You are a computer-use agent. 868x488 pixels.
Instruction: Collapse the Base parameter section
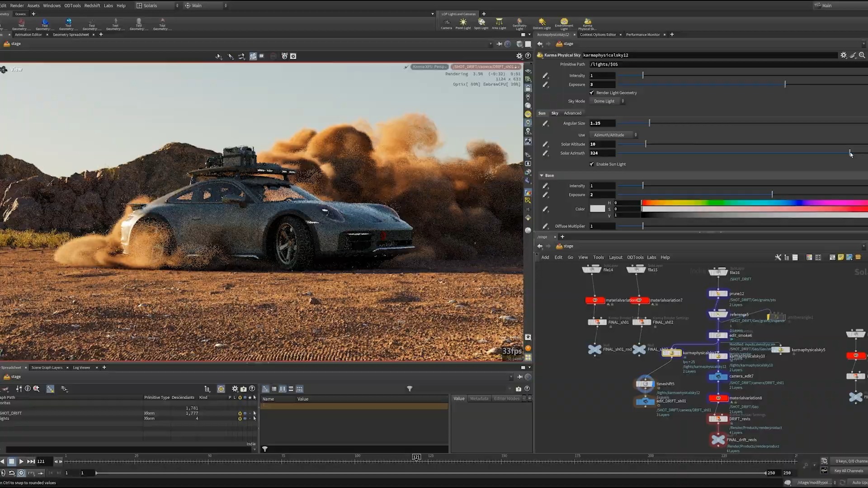[x=542, y=175]
